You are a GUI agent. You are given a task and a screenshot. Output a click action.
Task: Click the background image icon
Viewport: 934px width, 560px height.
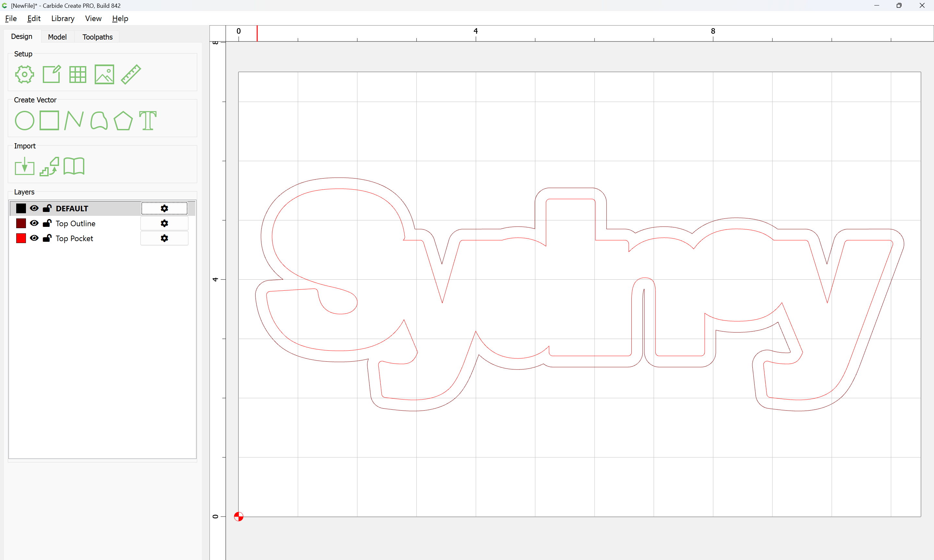tap(104, 74)
